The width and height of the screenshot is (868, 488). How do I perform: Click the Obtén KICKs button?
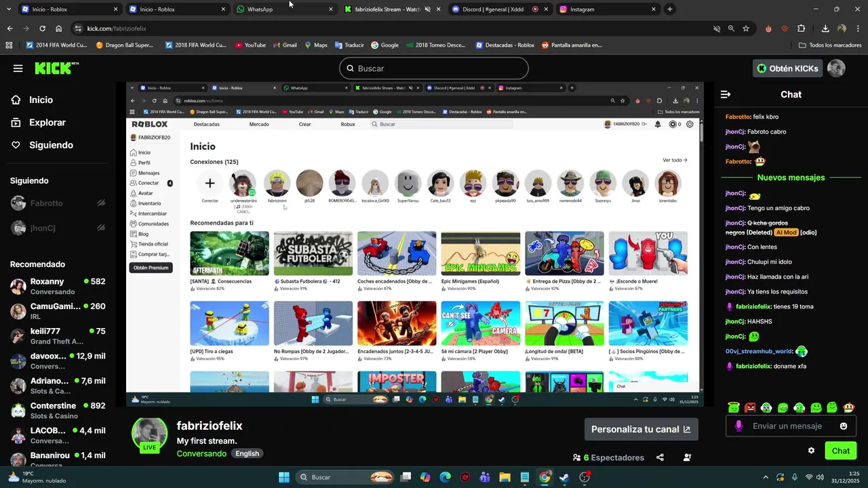point(788,68)
